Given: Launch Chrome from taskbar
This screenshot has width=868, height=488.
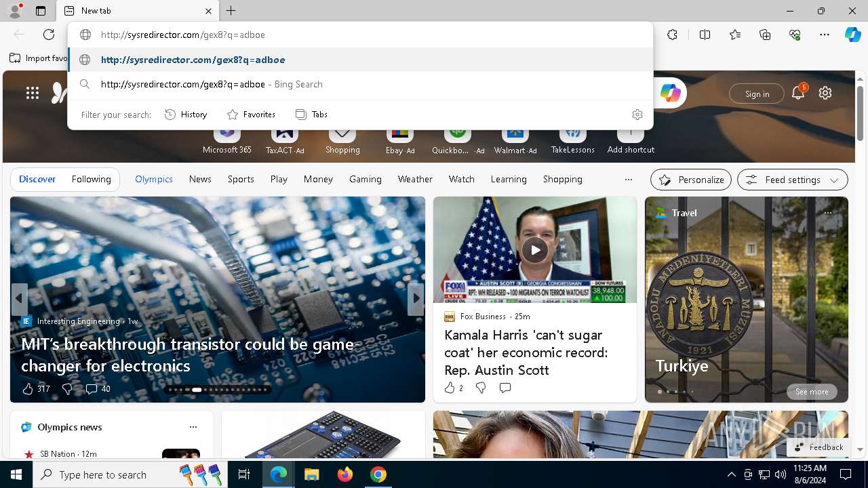Looking at the screenshot, I should click(x=378, y=474).
